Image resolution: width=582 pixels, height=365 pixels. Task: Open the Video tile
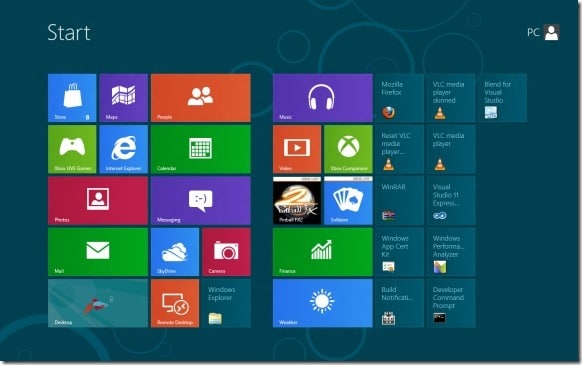click(297, 149)
